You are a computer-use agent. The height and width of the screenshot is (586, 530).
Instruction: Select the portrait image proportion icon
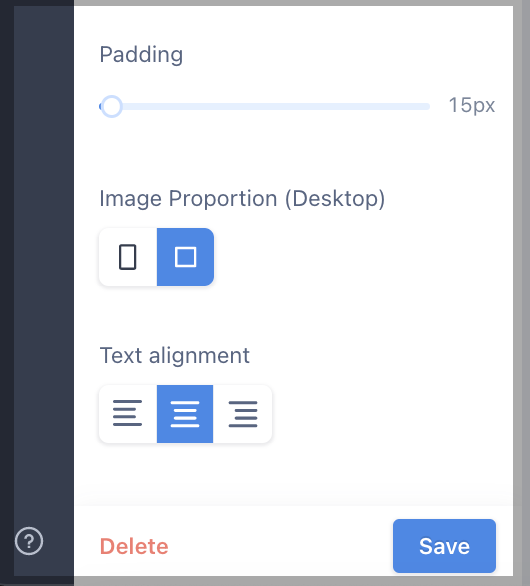[x=128, y=257]
